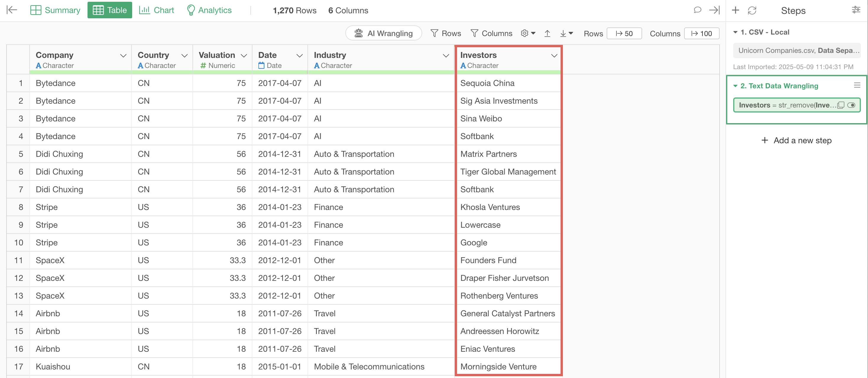Collapse the 2. Text Data Wrangling step
The image size is (868, 378).
click(x=735, y=86)
